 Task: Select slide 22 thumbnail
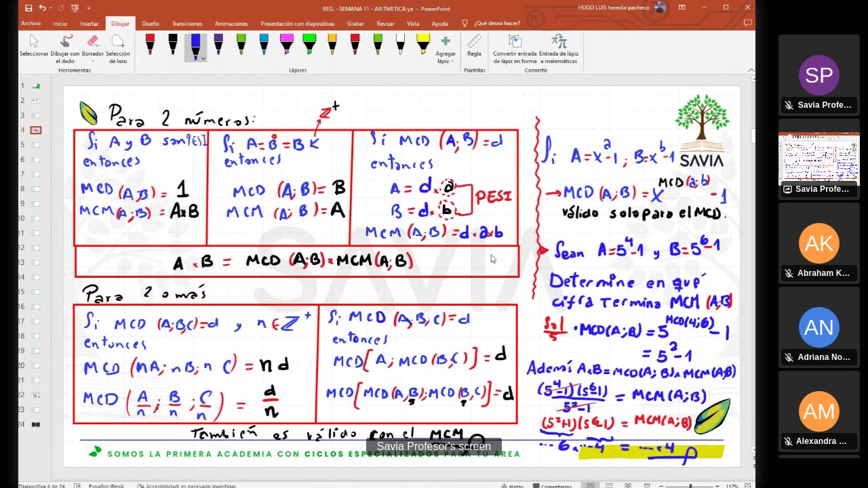tap(35, 395)
